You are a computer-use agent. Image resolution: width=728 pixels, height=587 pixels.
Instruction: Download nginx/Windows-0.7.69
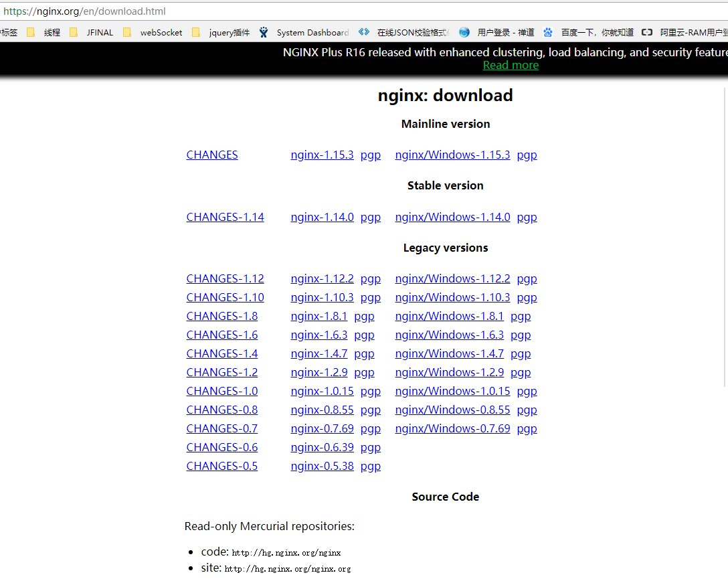[453, 428]
